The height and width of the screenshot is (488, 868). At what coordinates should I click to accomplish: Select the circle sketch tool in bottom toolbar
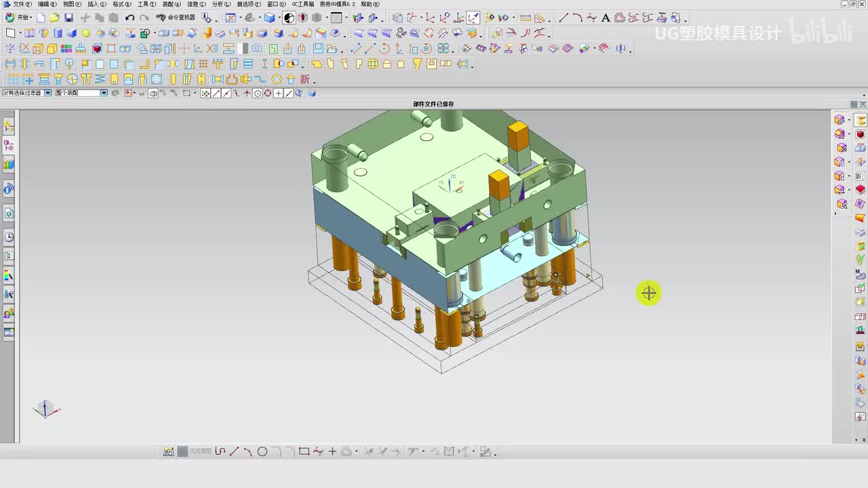click(262, 451)
